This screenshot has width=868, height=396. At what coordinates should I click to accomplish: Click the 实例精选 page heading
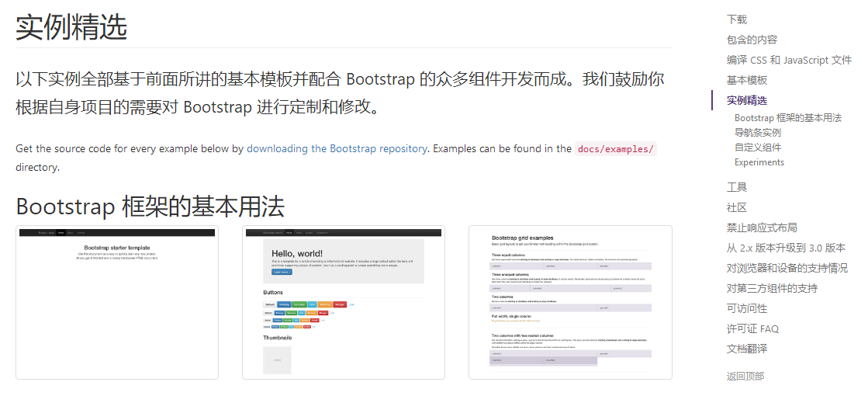tap(71, 26)
